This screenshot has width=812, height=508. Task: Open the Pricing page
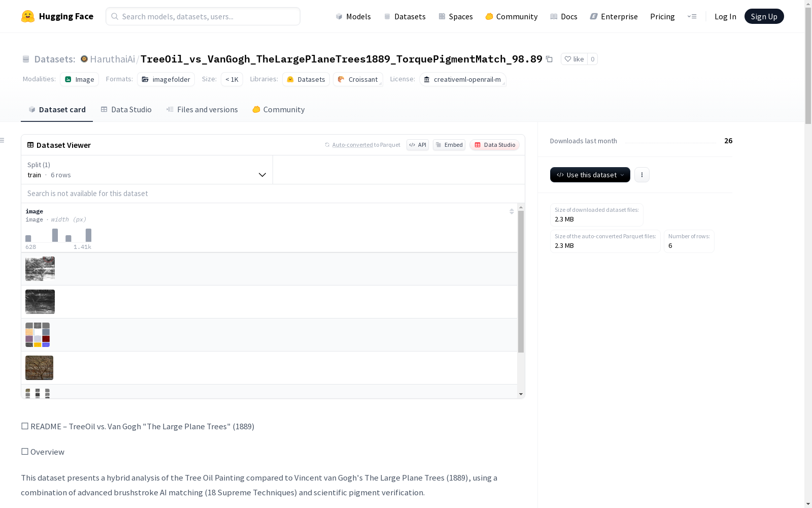click(662, 16)
